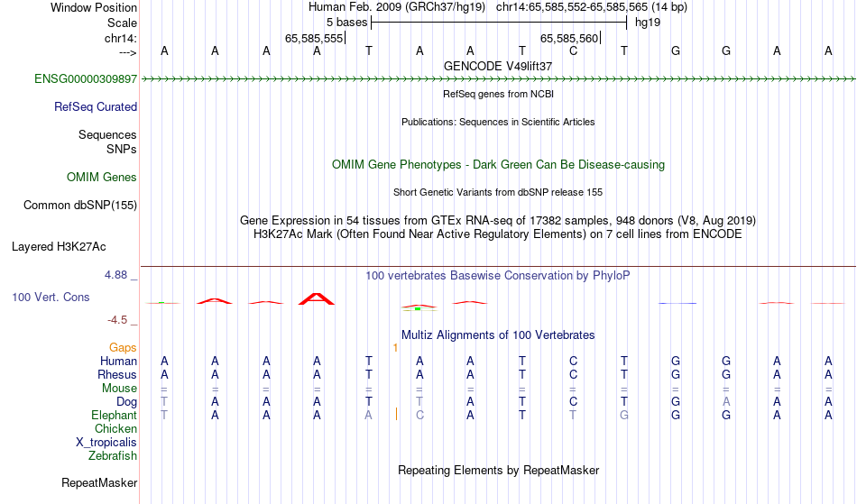Viewport: 857px width, 504px height.
Task: Select the Common dbSNP(155) track label
Action: pos(80,206)
